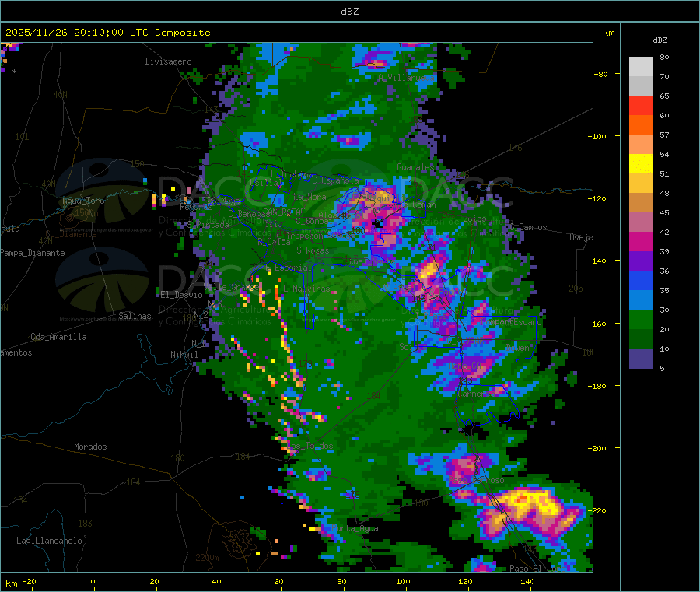The width and height of the screenshot is (700, 592).
Task: Click the dBZ title at top center
Action: tap(349, 11)
